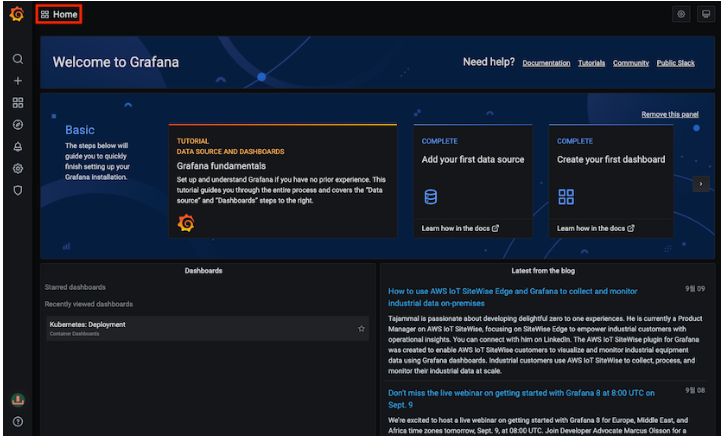The height and width of the screenshot is (436, 725).
Task: Open the Configuration gear icon in sidebar
Action: point(18,168)
